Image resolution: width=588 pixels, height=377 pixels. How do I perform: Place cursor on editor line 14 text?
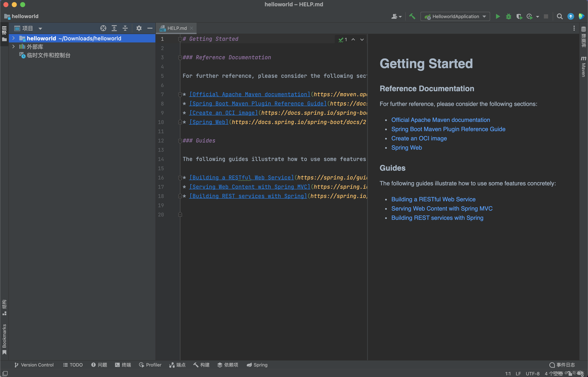pos(274,159)
